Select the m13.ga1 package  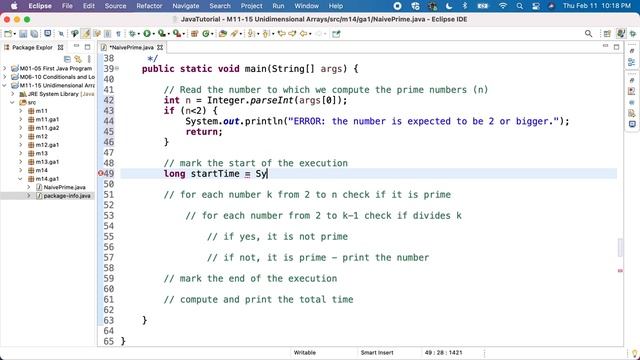[x=47, y=162]
